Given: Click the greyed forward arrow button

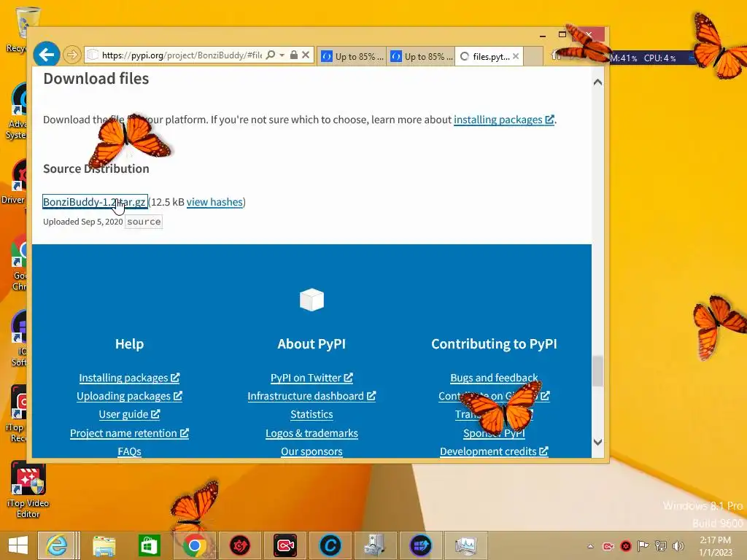Looking at the screenshot, I should [x=72, y=55].
